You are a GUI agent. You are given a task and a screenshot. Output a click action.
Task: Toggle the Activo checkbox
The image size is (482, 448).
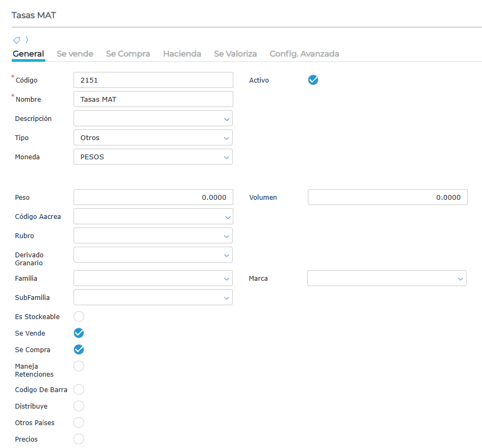click(313, 80)
